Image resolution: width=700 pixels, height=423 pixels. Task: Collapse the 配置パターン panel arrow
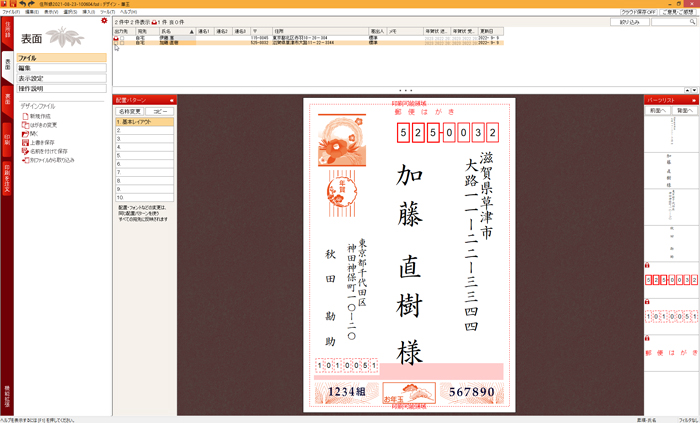click(172, 100)
